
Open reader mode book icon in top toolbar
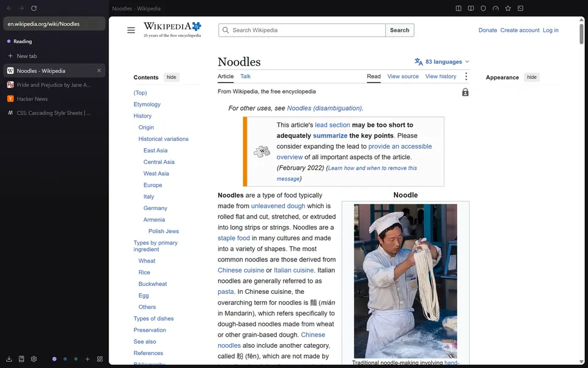470,8
